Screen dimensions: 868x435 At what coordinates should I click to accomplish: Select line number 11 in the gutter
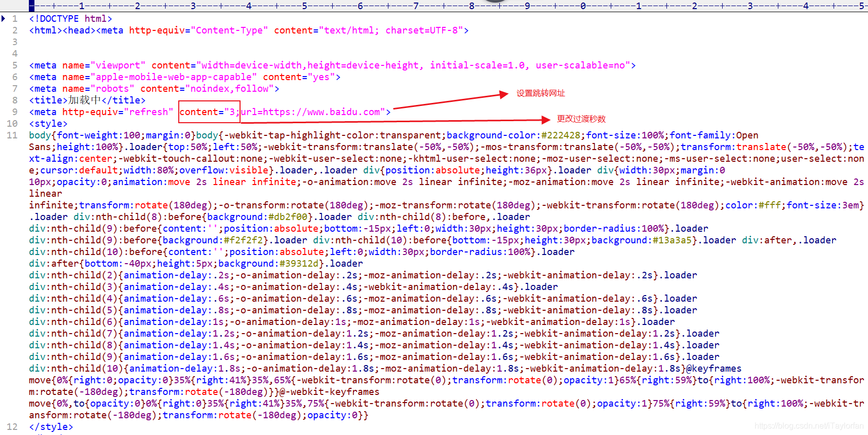point(12,135)
